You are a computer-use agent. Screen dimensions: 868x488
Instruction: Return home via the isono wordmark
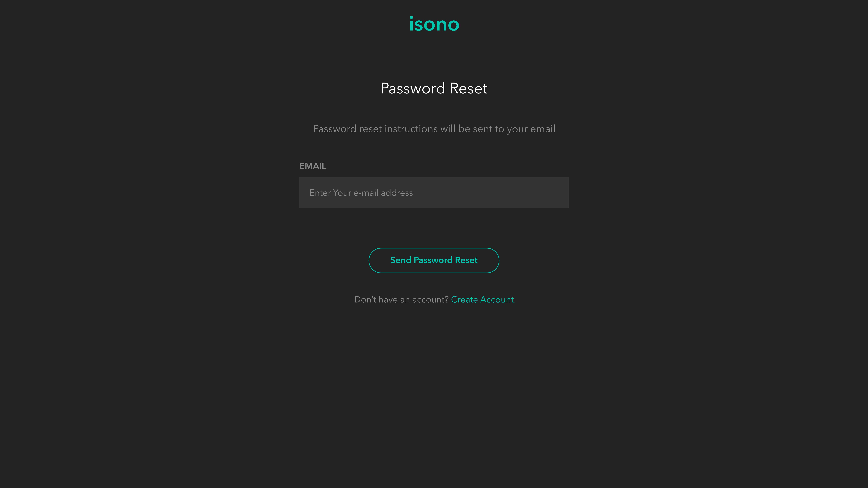point(434,24)
